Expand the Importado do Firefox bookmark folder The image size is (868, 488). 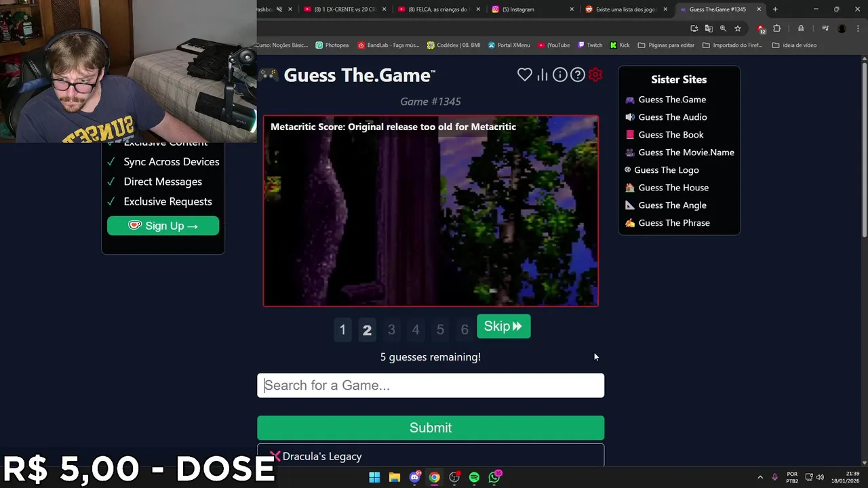(732, 45)
